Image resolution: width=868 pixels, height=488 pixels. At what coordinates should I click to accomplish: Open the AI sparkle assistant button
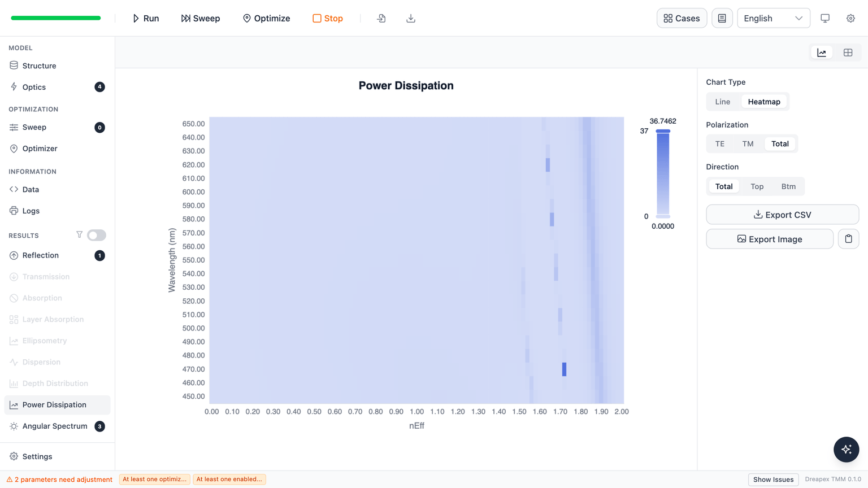point(846,450)
